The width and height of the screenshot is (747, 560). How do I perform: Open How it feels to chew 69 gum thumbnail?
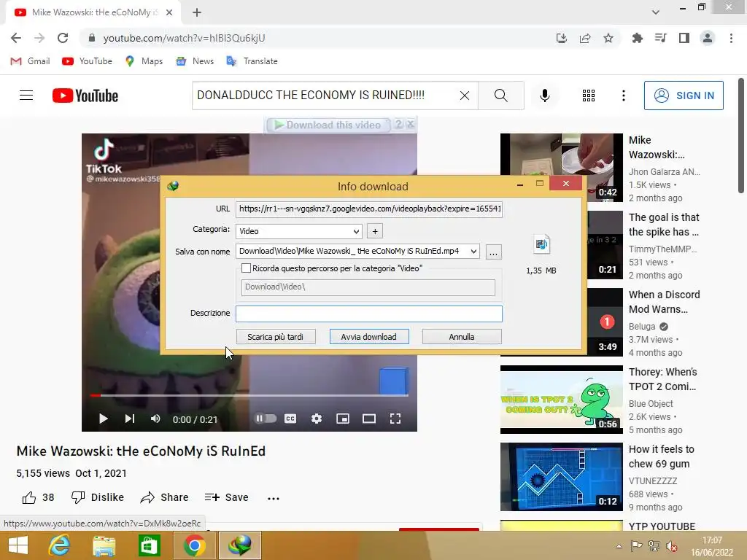[561, 477]
